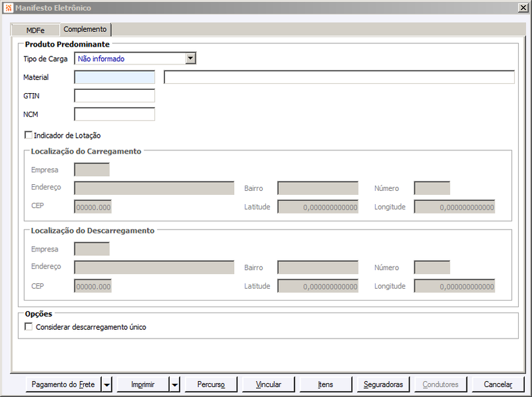Click the Opções group heading
This screenshot has height=397, width=532.
coord(39,314)
